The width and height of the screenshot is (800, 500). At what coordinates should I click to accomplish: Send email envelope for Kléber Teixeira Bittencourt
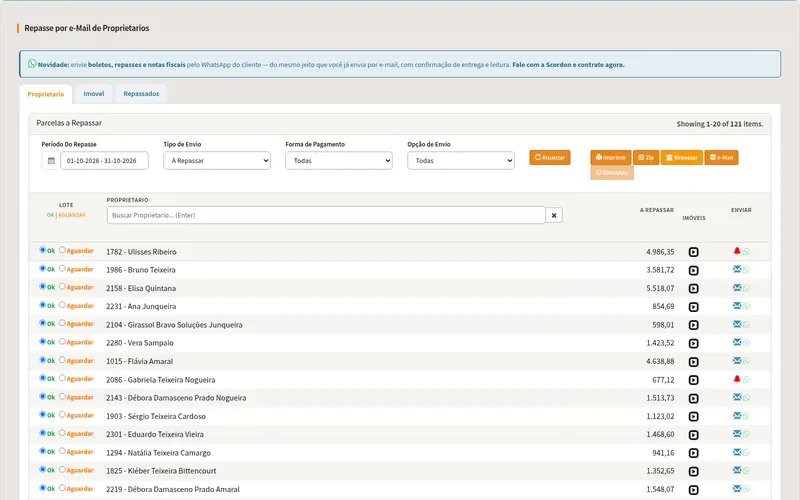[x=737, y=470]
